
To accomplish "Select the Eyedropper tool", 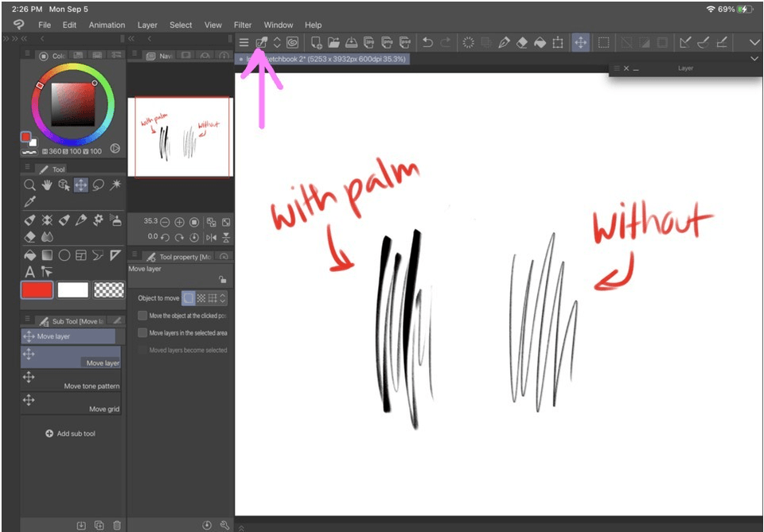I will click(x=29, y=201).
